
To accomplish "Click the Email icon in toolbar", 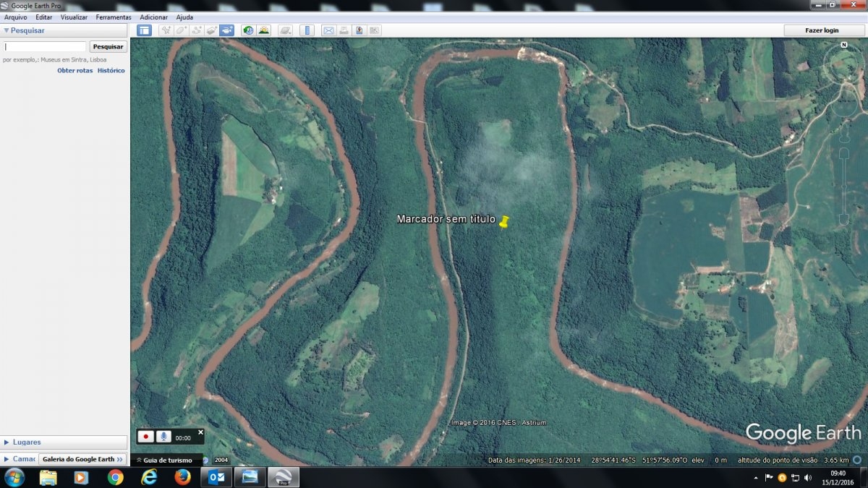I will [x=328, y=30].
